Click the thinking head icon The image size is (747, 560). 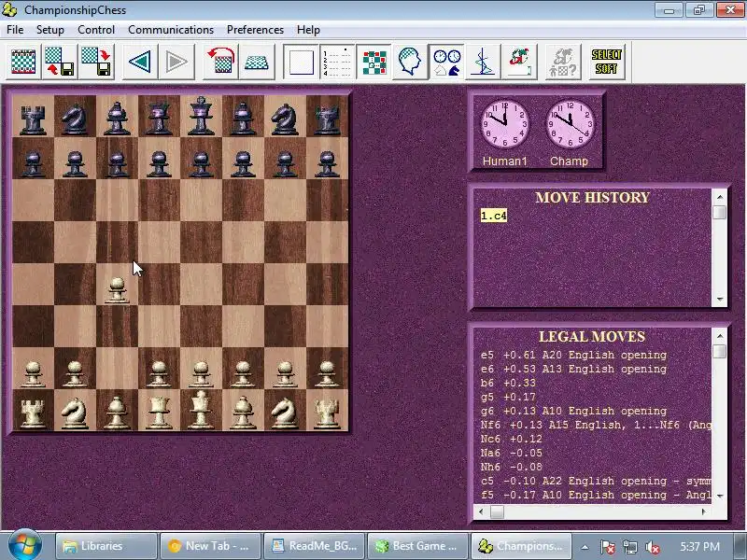[x=410, y=62]
